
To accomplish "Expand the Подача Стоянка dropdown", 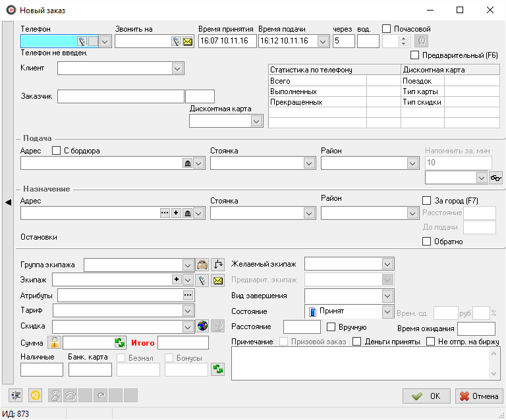I will 309,163.
